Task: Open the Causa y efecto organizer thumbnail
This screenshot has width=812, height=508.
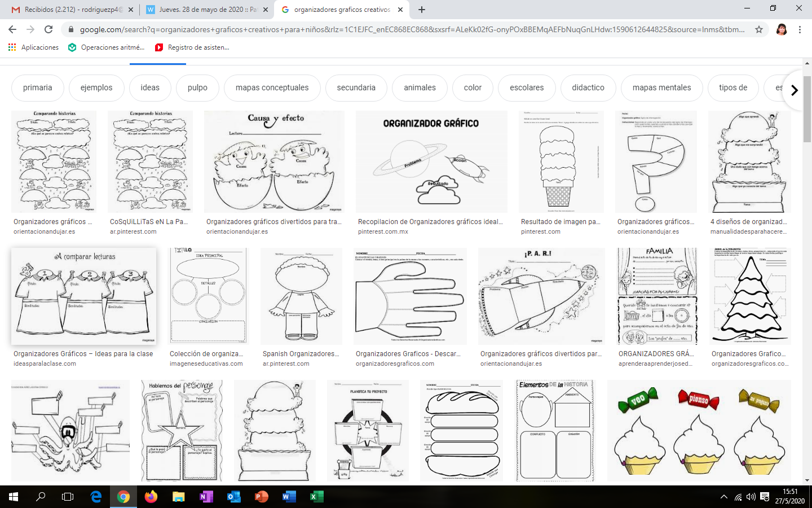Action: pos(274,161)
